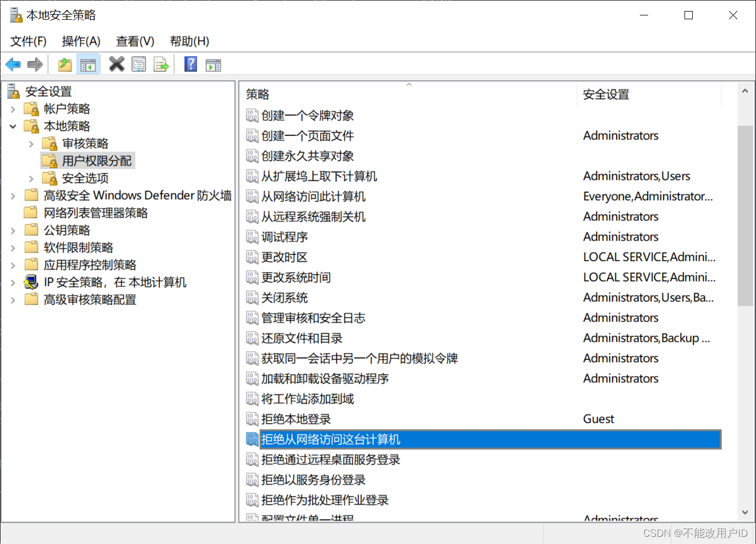756x544 pixels.
Task: Click the 软件限制策略 folder icon
Action: 31,247
